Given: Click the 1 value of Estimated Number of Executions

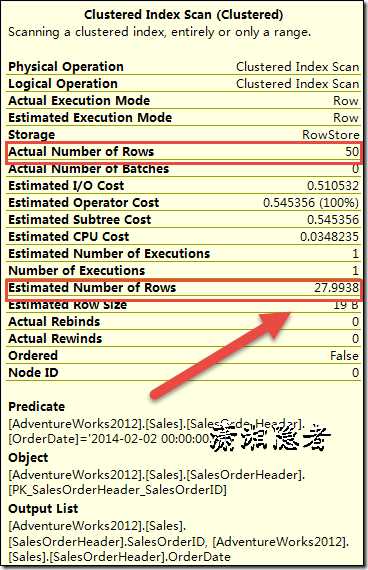Looking at the screenshot, I should click(356, 254).
